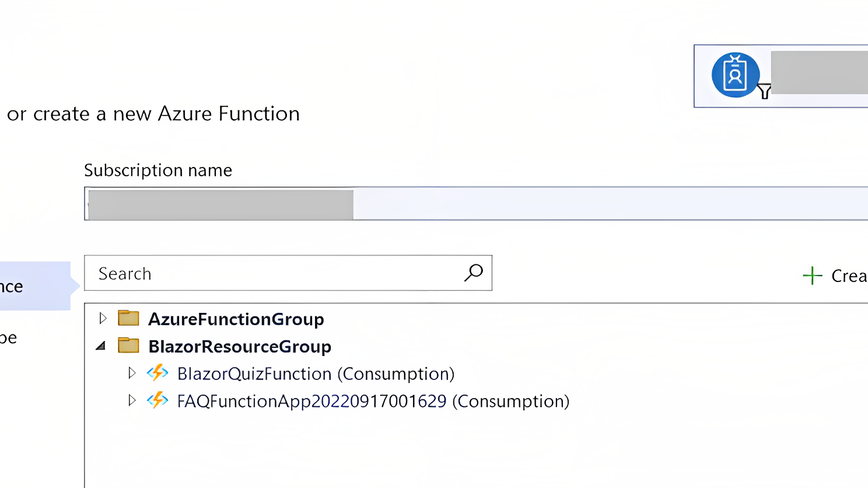Expand the FAQFunctionApp20220917001629 node
This screenshot has width=868, height=488.
click(132, 400)
